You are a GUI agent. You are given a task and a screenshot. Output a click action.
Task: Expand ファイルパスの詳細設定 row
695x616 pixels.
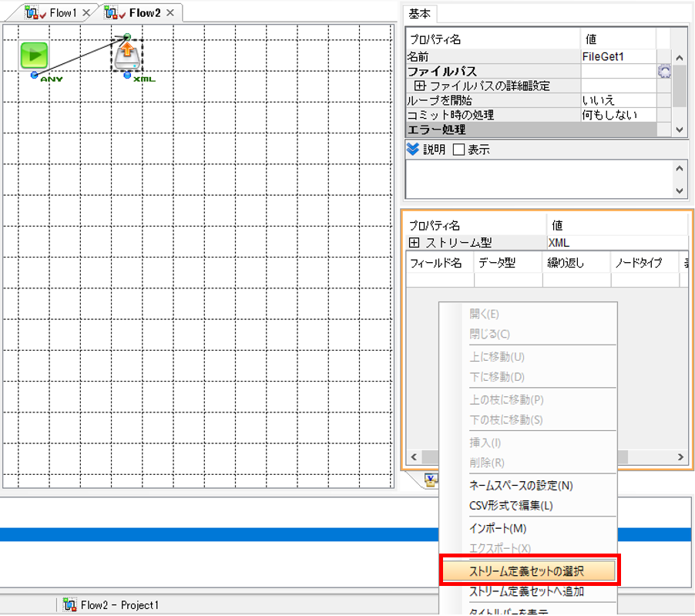(420, 86)
